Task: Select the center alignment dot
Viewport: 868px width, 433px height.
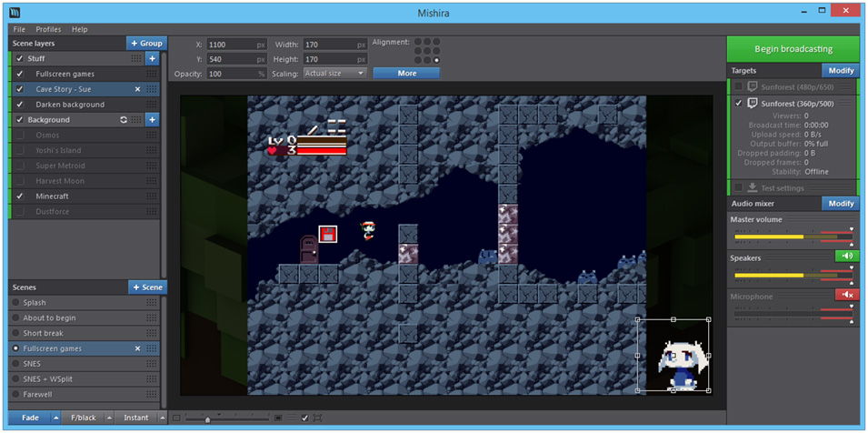Action: pos(427,51)
